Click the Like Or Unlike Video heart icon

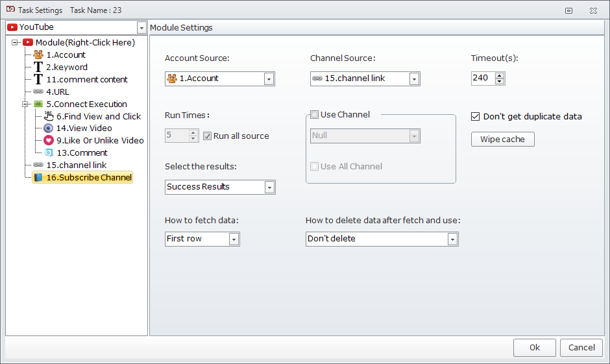[x=49, y=140]
